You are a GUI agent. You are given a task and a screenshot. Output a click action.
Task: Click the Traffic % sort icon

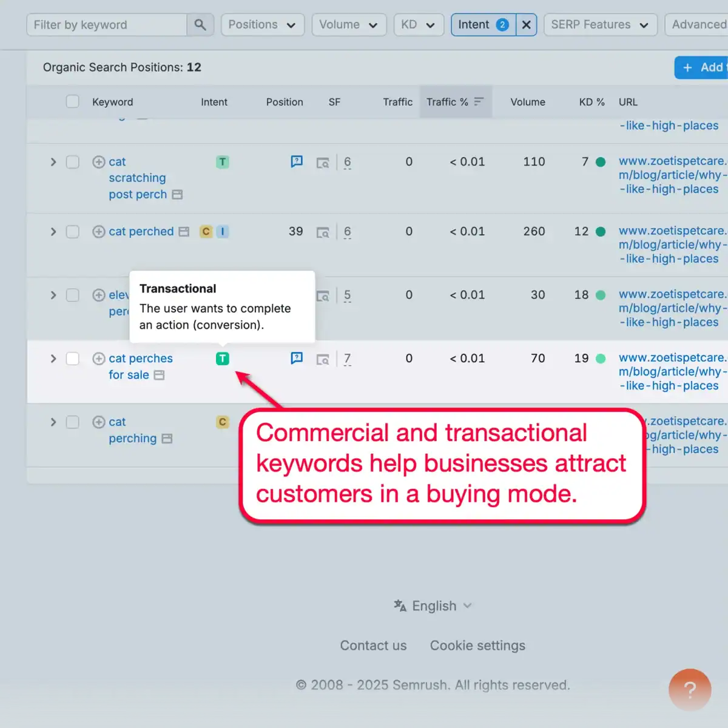pos(479,102)
